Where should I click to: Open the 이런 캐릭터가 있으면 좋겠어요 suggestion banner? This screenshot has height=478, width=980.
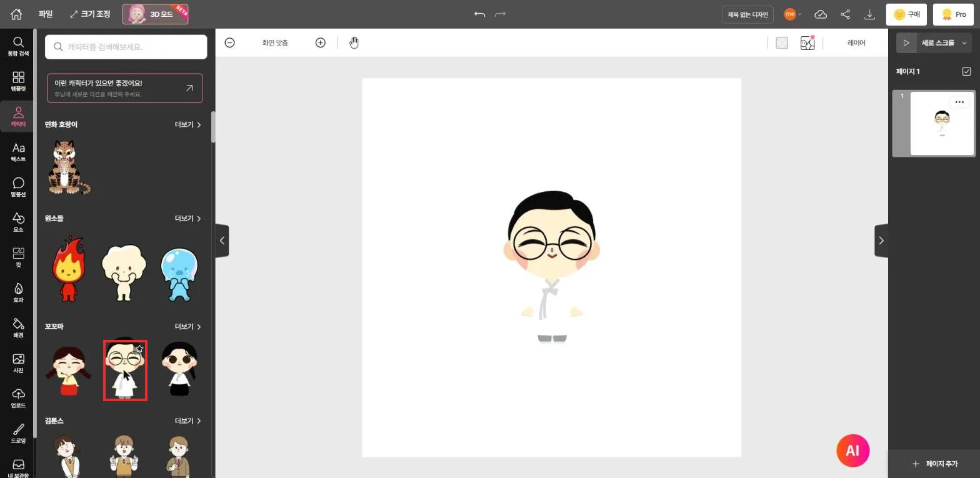(x=125, y=88)
